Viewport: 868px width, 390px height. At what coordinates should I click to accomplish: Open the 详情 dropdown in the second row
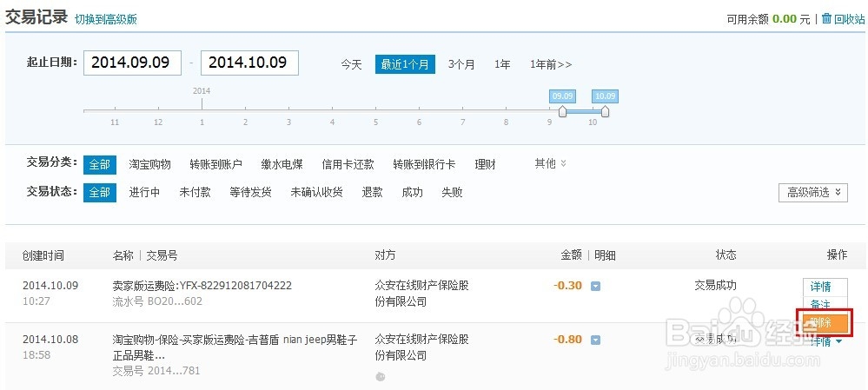[825, 341]
